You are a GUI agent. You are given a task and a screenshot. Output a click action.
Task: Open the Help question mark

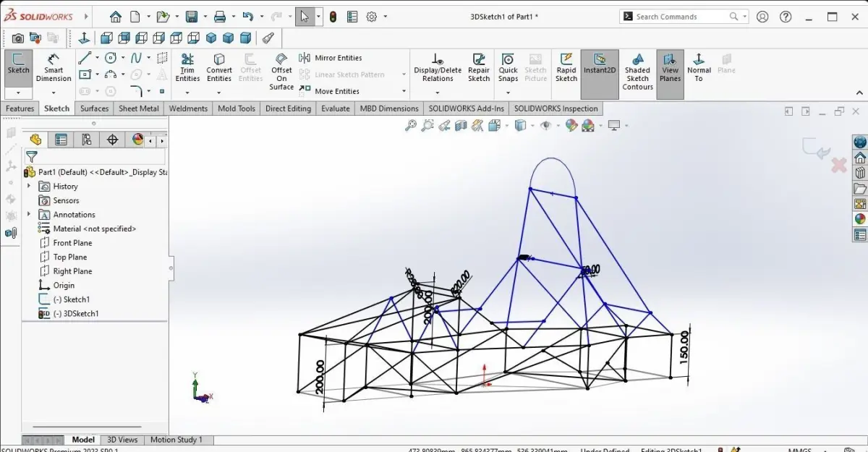[786, 17]
